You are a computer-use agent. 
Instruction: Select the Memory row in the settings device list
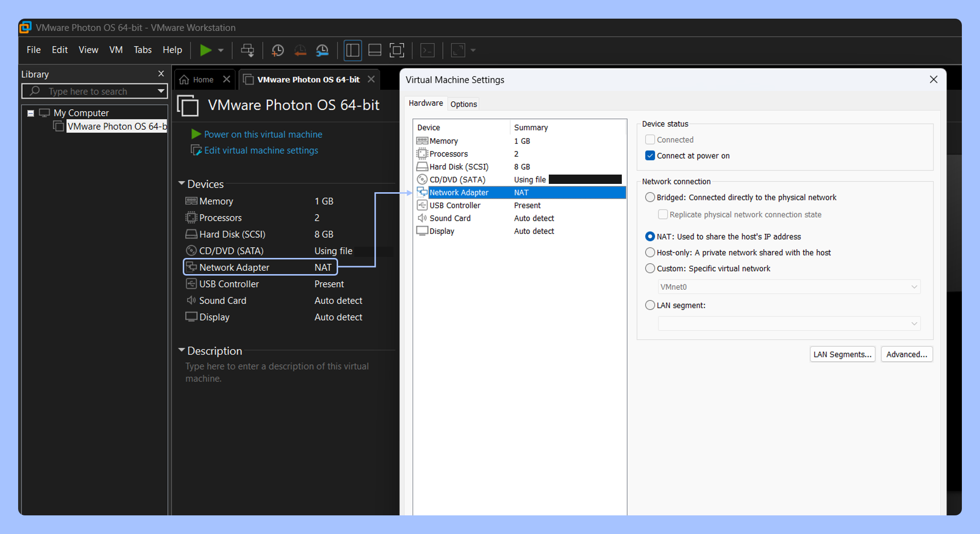click(x=520, y=141)
